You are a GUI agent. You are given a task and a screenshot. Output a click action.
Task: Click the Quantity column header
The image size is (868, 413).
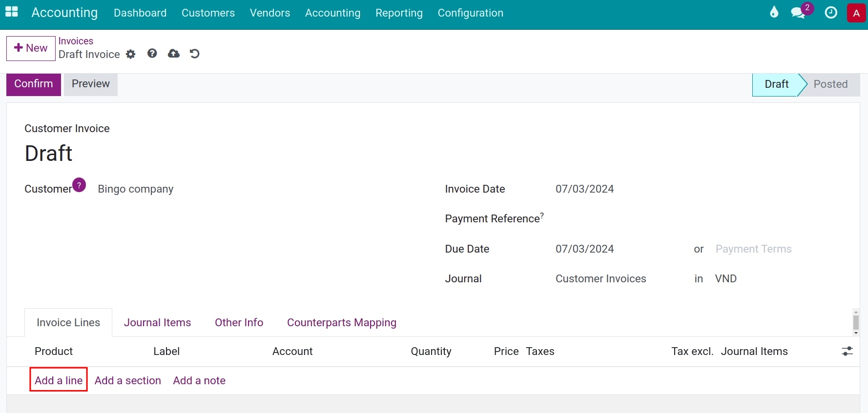(x=431, y=352)
